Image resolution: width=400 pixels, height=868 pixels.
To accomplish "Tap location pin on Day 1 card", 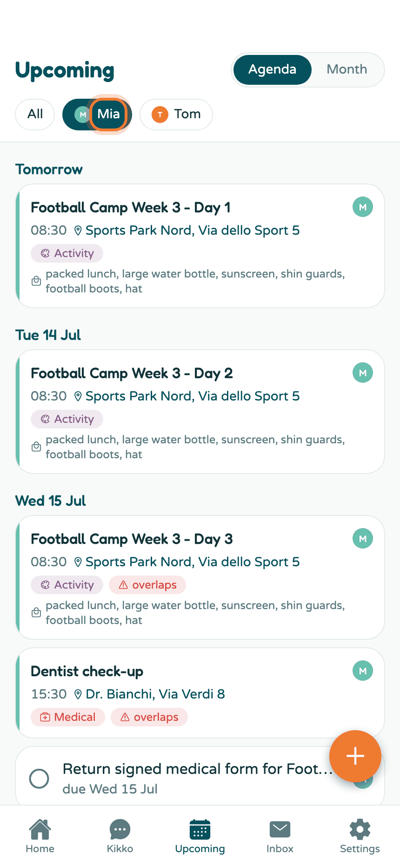I will [78, 231].
